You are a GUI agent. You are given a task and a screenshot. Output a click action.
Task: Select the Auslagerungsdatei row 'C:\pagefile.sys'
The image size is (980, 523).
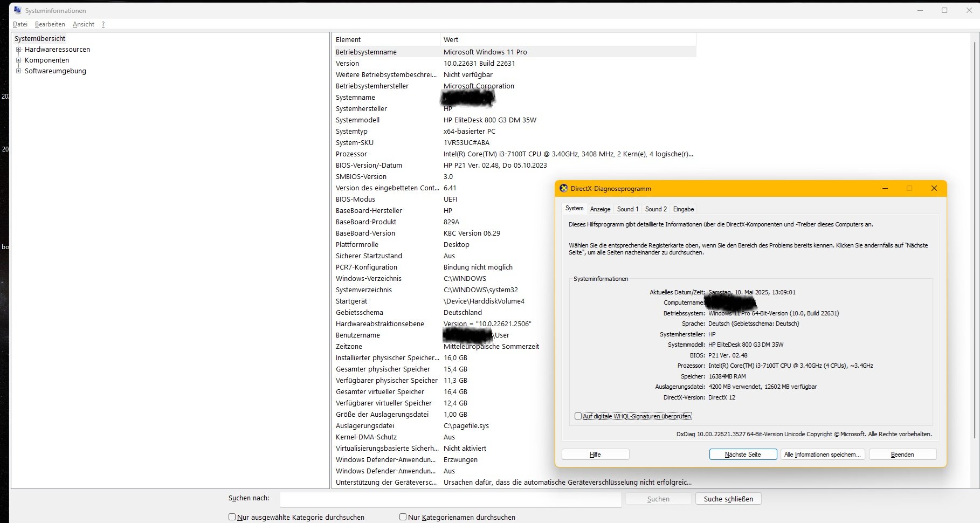tap(444, 425)
